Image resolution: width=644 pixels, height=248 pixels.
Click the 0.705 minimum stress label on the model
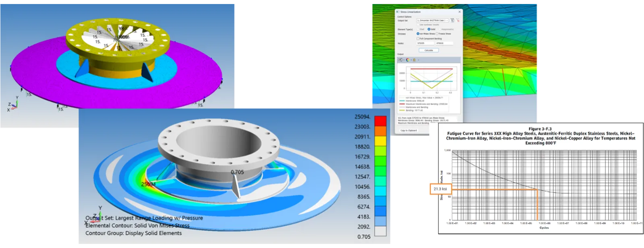tap(237, 172)
